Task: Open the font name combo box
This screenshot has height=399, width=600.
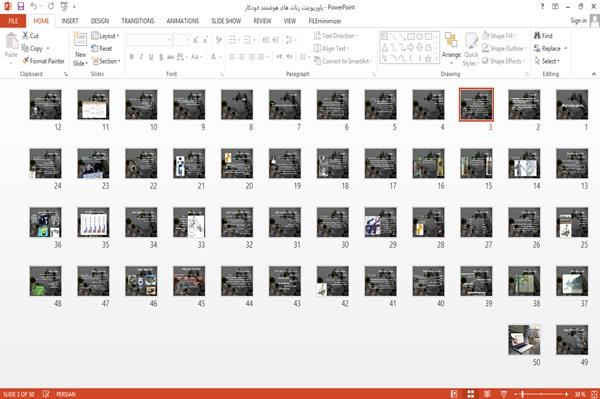Action: click(149, 40)
